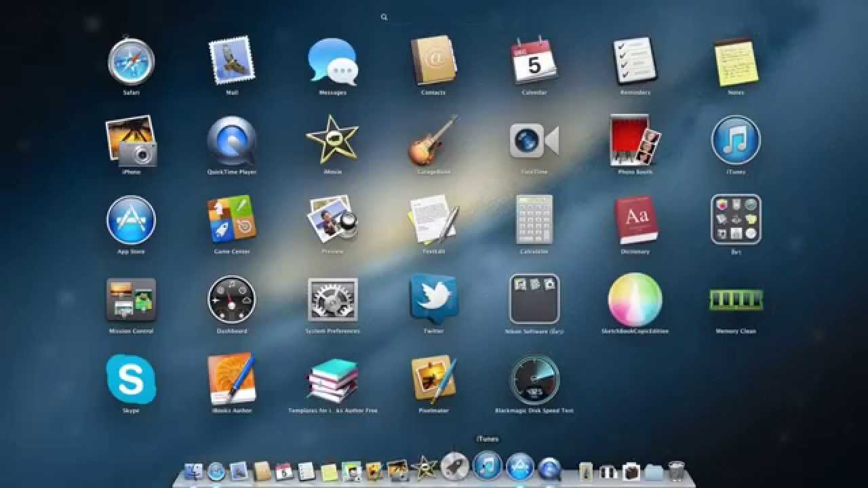Launch the Twitter app
The height and width of the screenshot is (488, 868).
[433, 299]
